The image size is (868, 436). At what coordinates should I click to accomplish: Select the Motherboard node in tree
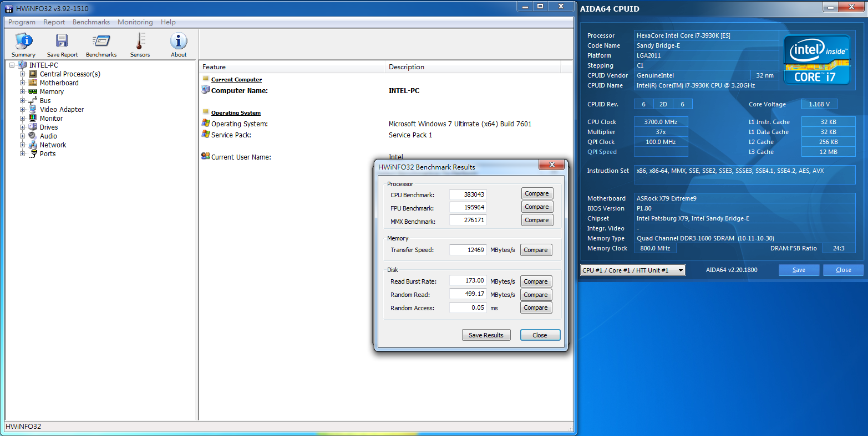tap(59, 83)
